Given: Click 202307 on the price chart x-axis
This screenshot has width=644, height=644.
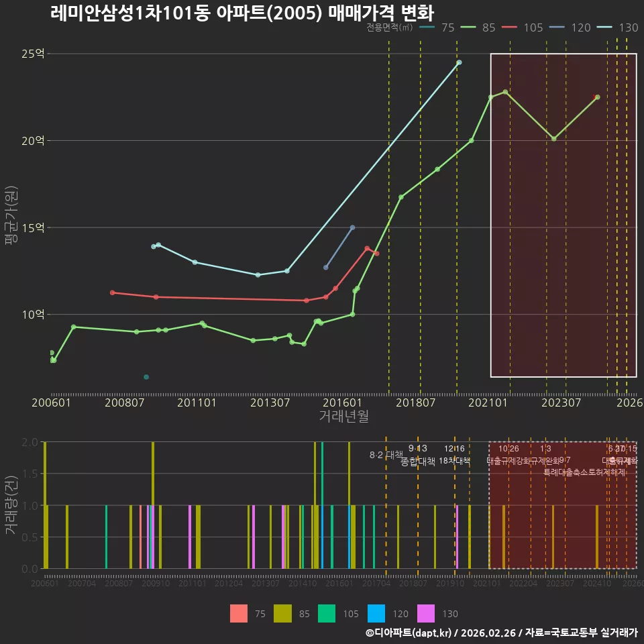Looking at the screenshot, I should pos(561,402).
